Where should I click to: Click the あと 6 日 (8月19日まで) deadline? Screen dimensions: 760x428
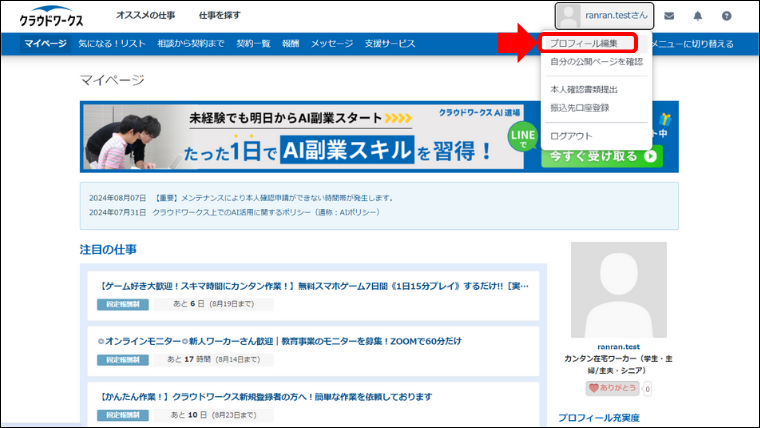point(213,304)
